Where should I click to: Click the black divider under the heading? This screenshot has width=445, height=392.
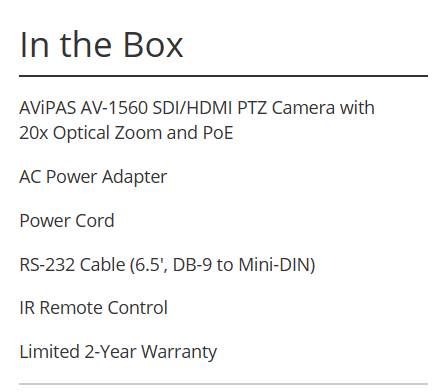(223, 76)
